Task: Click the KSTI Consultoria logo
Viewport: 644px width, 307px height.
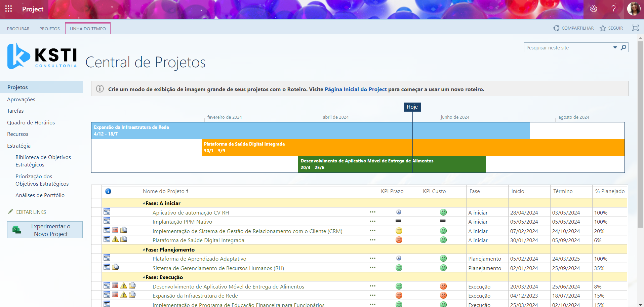Action: tap(42, 56)
